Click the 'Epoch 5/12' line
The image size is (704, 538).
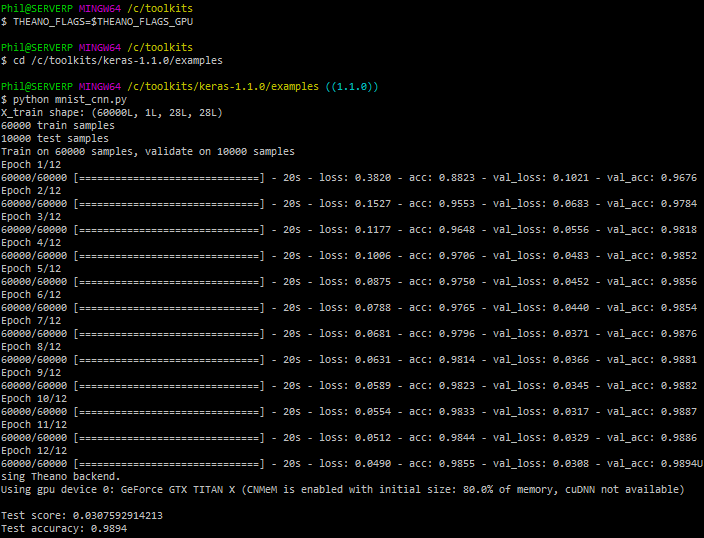(31, 269)
